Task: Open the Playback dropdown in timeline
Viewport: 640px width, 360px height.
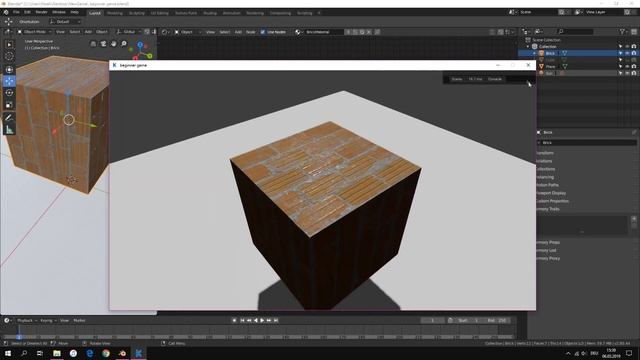Action: click(27, 320)
